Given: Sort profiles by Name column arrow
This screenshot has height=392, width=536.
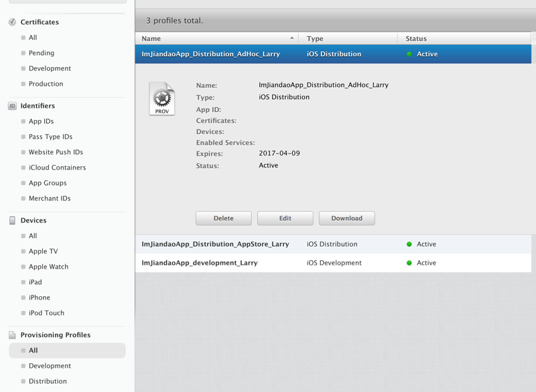Looking at the screenshot, I should point(292,38).
